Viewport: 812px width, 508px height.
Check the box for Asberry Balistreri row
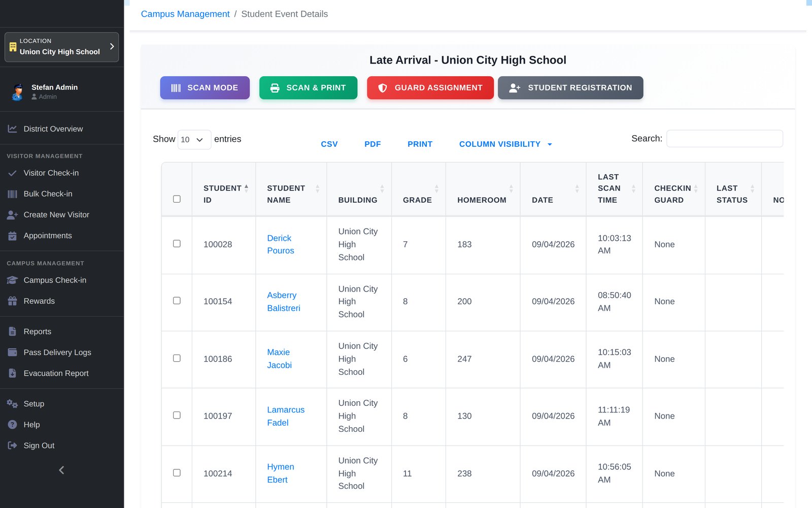click(177, 301)
